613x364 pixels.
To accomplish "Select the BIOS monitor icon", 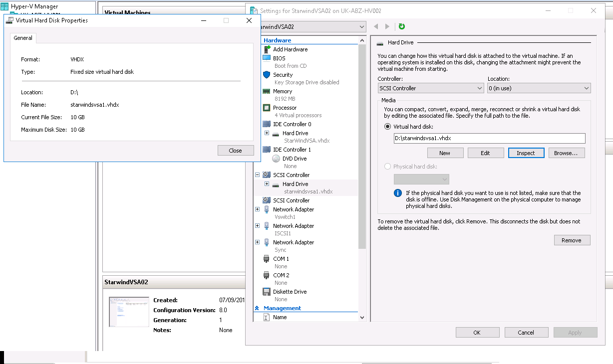I will (267, 58).
